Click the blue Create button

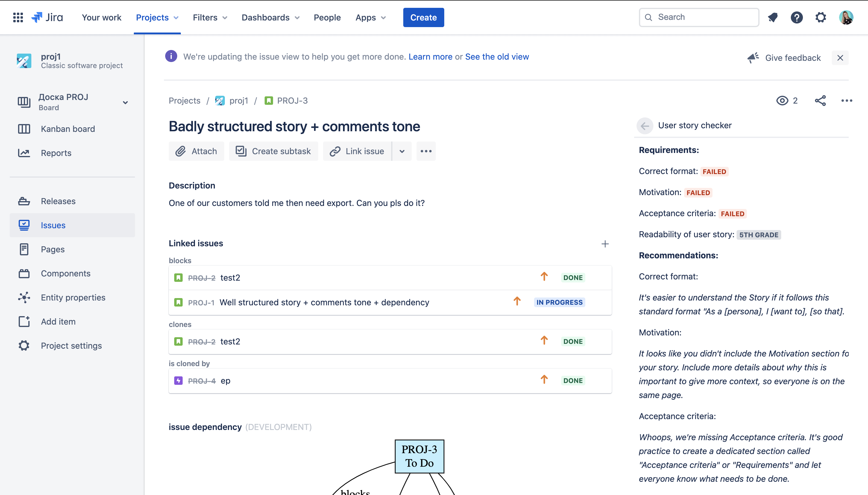pos(423,17)
